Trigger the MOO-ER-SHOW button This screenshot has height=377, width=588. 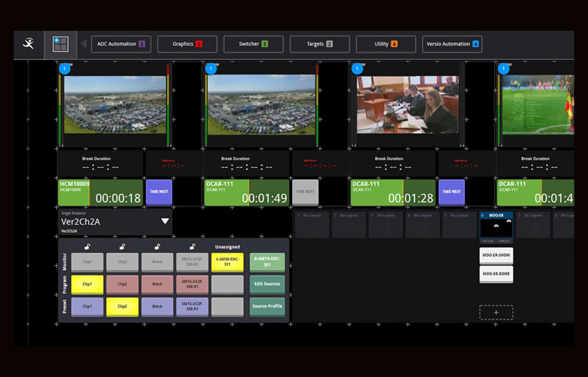tap(496, 255)
